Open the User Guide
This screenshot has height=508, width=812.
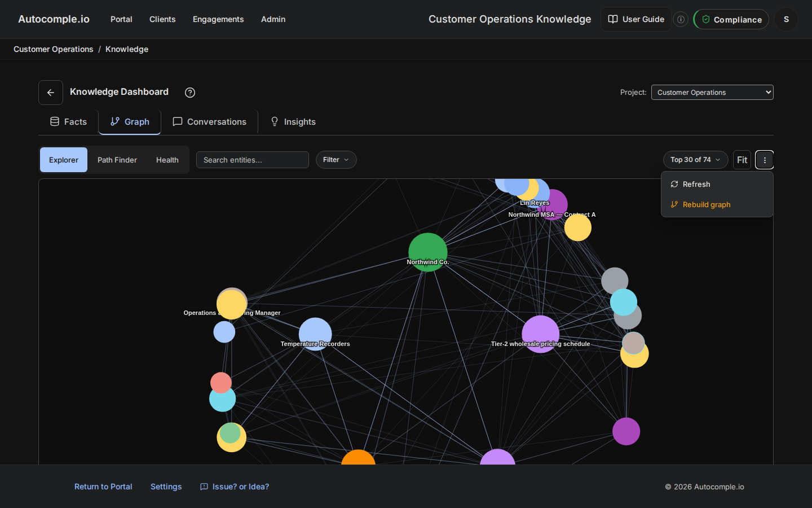pyautogui.click(x=636, y=19)
